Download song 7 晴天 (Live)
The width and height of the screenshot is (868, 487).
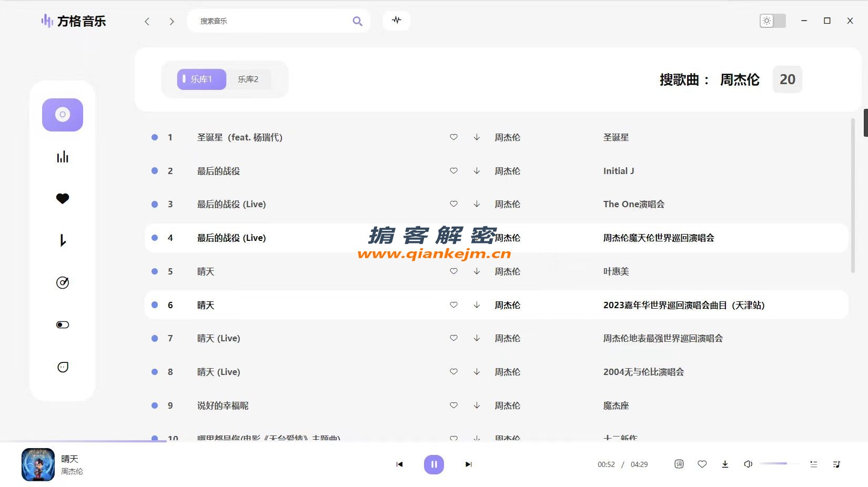coord(477,338)
